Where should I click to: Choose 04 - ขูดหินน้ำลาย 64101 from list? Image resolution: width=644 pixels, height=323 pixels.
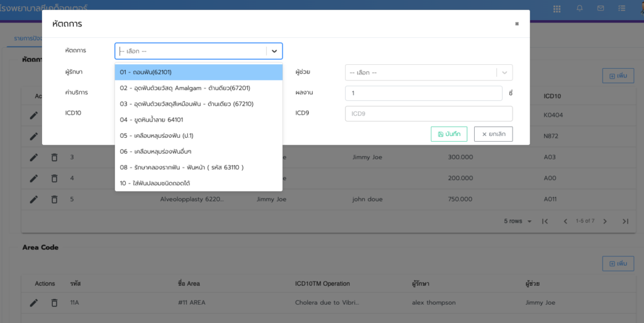click(198, 120)
